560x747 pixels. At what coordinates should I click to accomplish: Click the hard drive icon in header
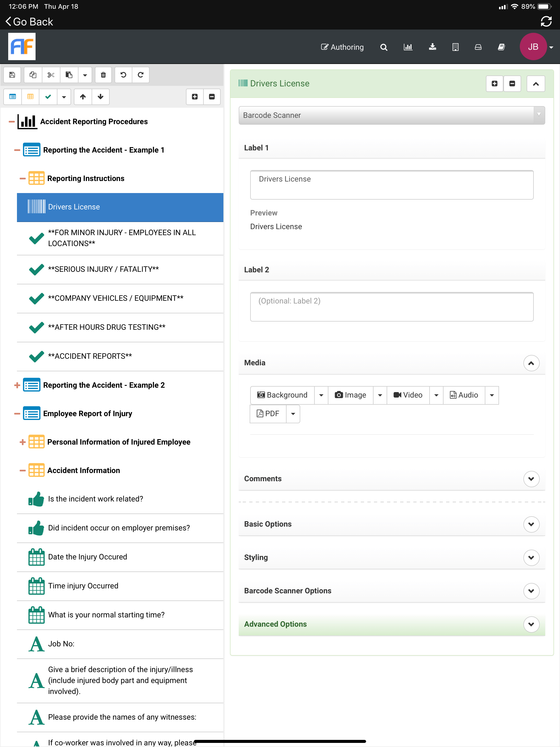(478, 47)
